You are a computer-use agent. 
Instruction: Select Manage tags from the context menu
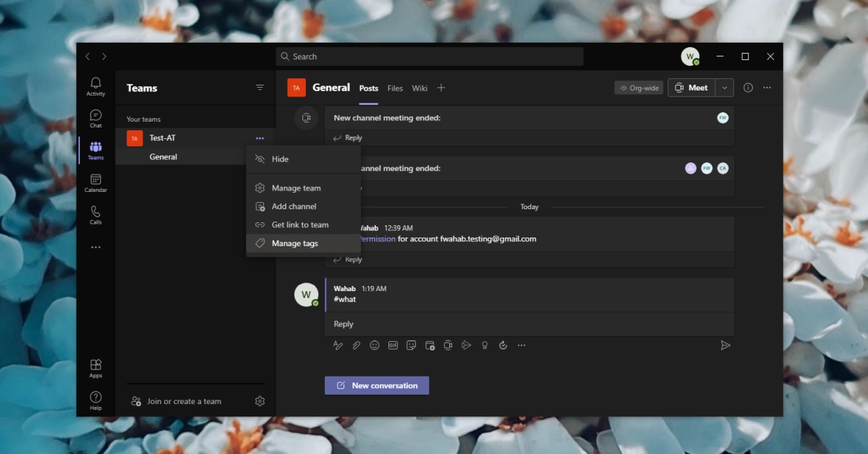[x=295, y=243]
